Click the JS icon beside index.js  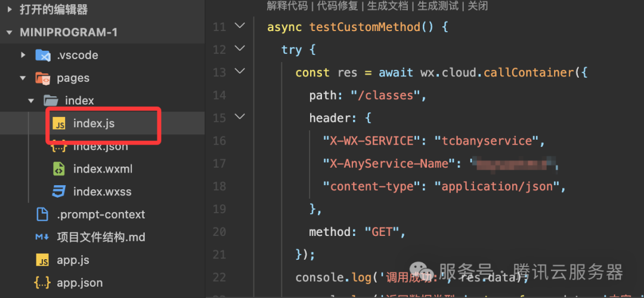tap(58, 123)
